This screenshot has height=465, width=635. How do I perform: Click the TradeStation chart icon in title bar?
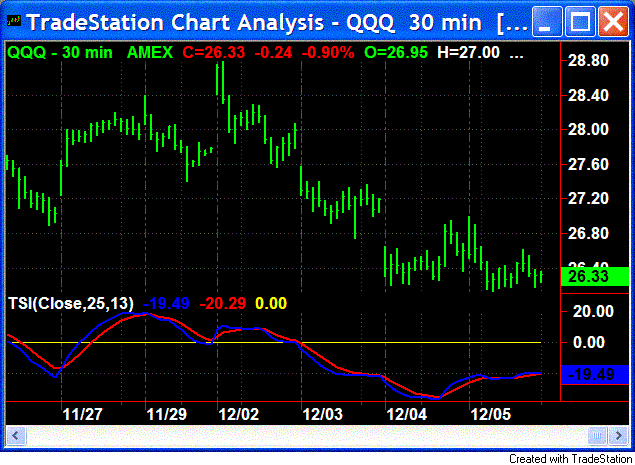point(14,20)
